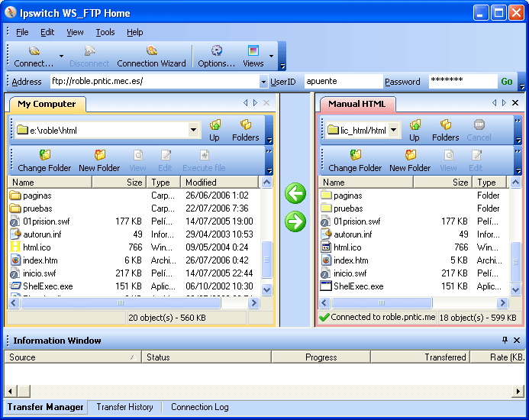Switch to the Transfer History tab
The image size is (529, 420).
point(124,407)
